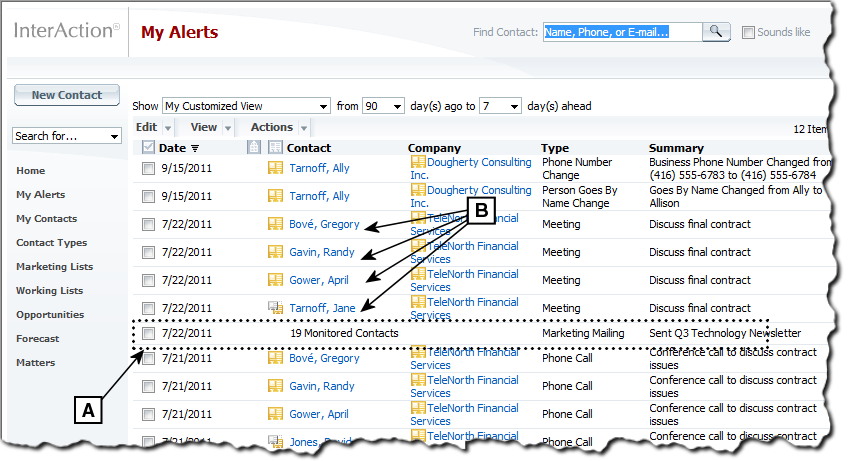Click company icon for TeleNorth in Gavin, Randy Phone Call row
The height and width of the screenshot is (461, 848).
(x=418, y=379)
